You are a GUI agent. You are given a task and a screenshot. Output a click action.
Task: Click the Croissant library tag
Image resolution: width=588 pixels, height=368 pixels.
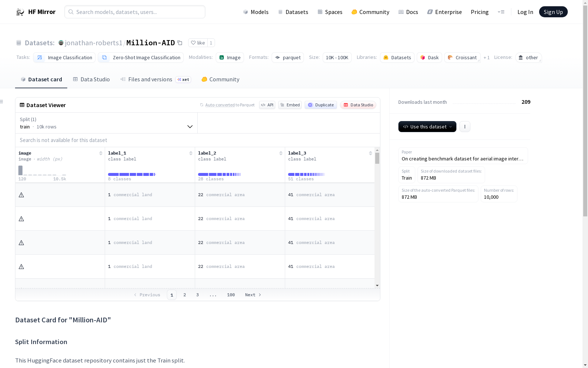point(462,57)
